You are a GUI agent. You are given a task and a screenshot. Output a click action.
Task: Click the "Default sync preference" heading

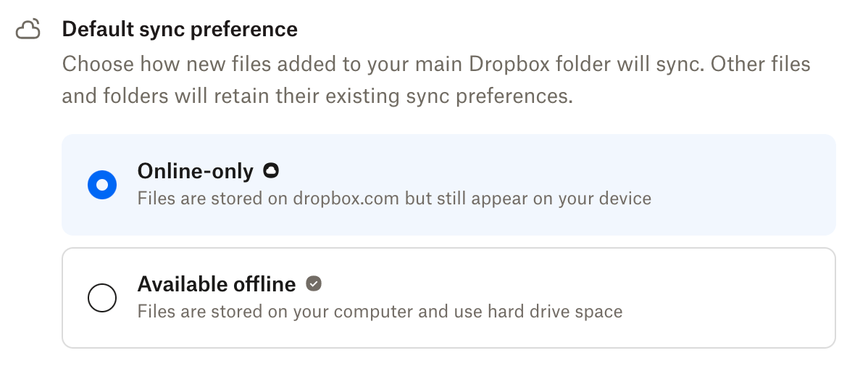[180, 30]
